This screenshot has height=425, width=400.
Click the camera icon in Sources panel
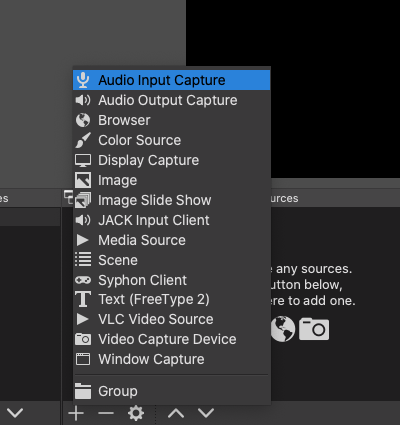click(x=314, y=329)
